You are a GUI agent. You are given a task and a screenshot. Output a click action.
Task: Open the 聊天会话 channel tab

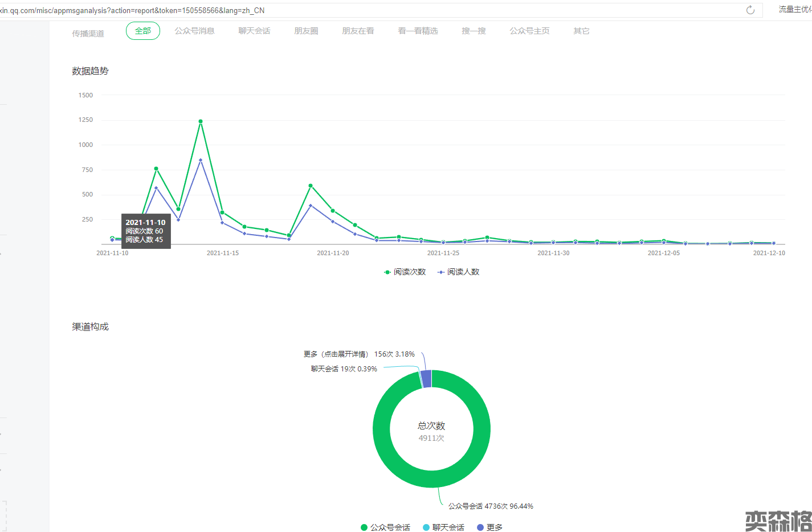[x=254, y=31]
